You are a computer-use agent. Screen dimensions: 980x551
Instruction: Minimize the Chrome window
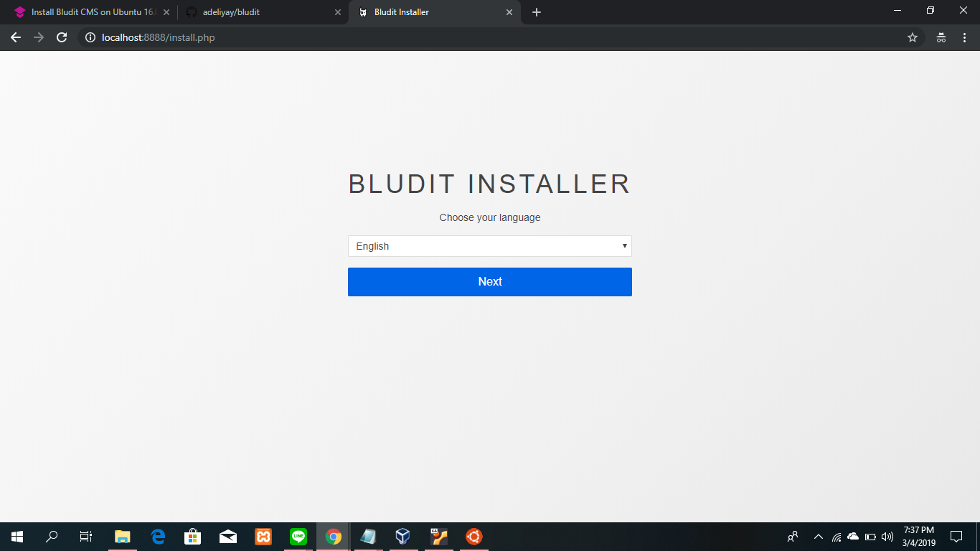click(897, 11)
